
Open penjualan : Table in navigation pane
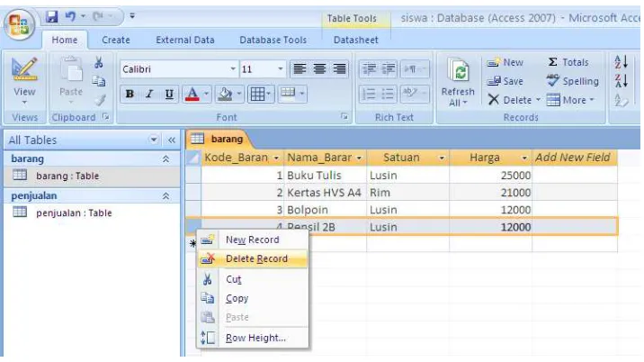click(x=74, y=213)
